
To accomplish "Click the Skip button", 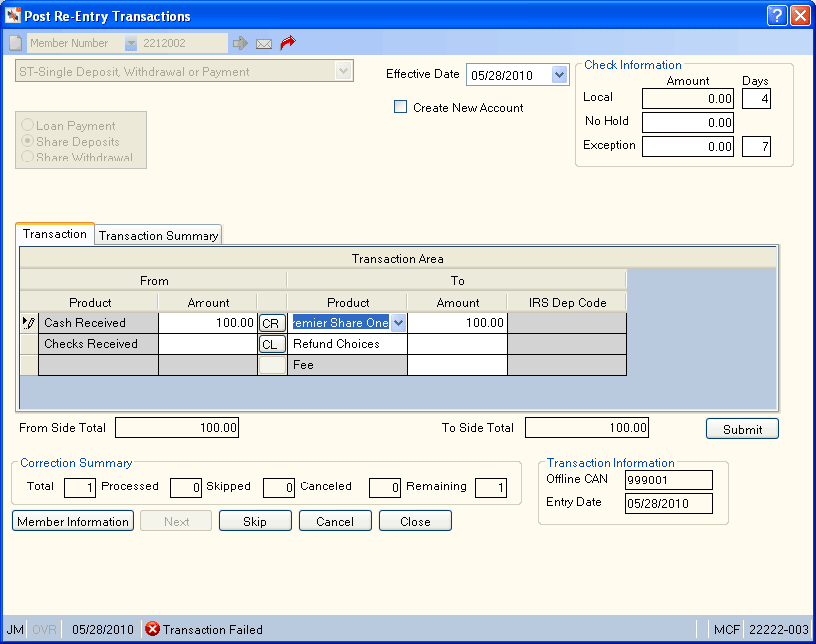I will tap(255, 521).
